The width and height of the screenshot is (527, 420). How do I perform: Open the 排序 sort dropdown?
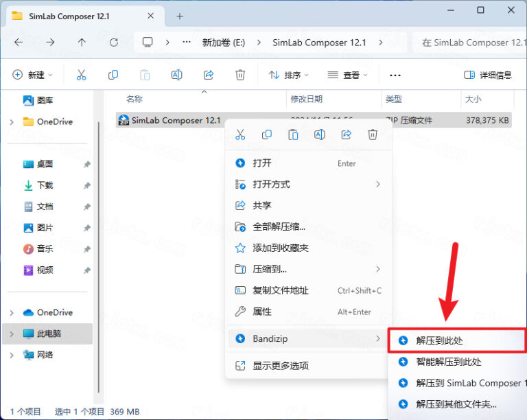click(288, 75)
